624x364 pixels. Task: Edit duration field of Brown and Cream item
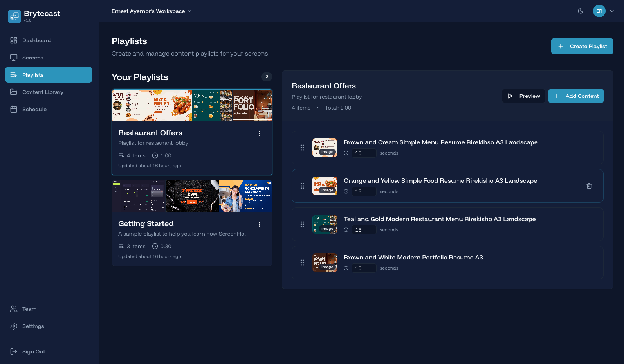click(x=364, y=153)
